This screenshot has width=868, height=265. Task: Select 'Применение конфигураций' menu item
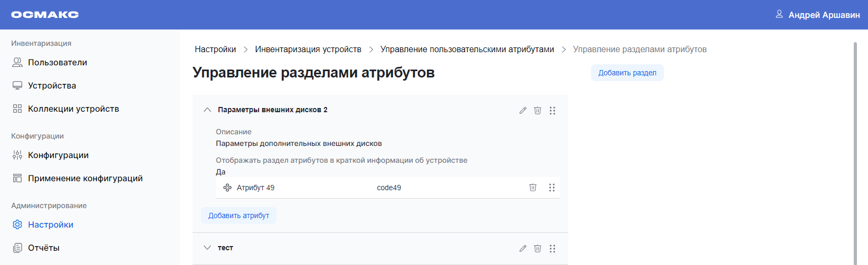85,179
